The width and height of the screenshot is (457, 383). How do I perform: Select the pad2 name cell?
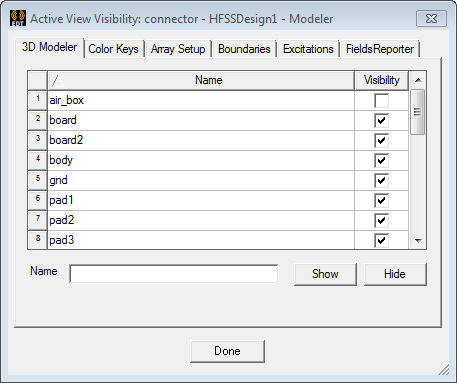click(201, 220)
